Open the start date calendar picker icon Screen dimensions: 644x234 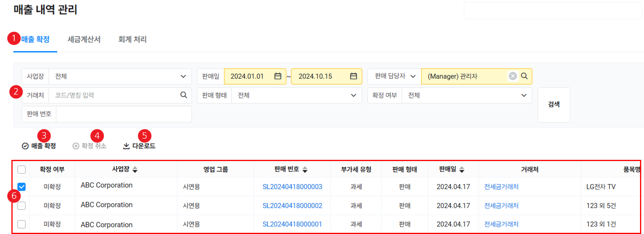(277, 76)
